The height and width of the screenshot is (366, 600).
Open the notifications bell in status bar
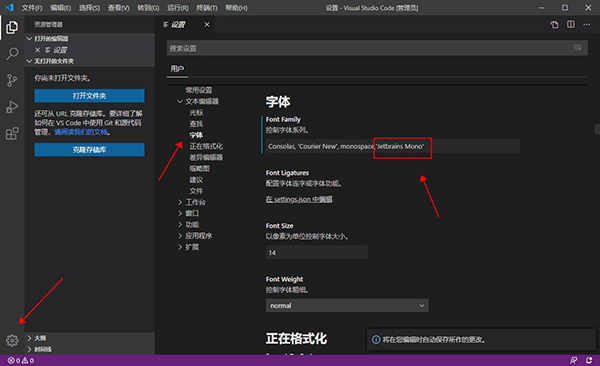pyautogui.click(x=589, y=360)
